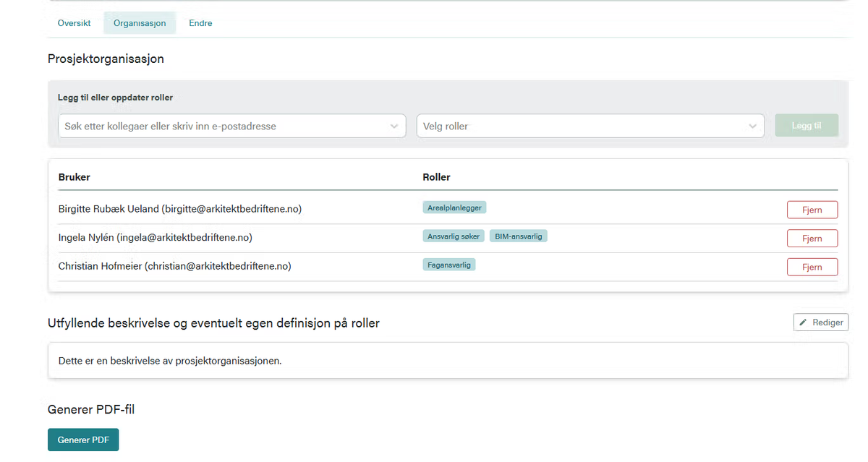Click Ingela Nylén user entry
This screenshot has height=462, width=868.
coord(156,237)
